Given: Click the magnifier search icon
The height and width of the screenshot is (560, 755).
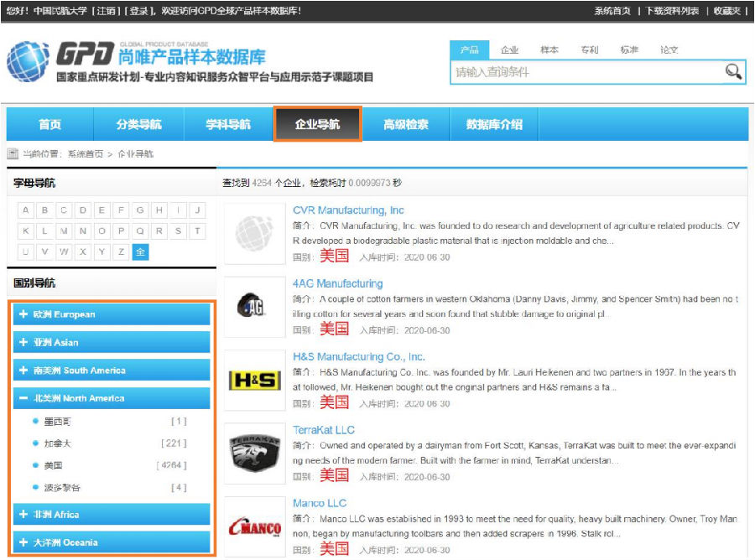Looking at the screenshot, I should (733, 72).
